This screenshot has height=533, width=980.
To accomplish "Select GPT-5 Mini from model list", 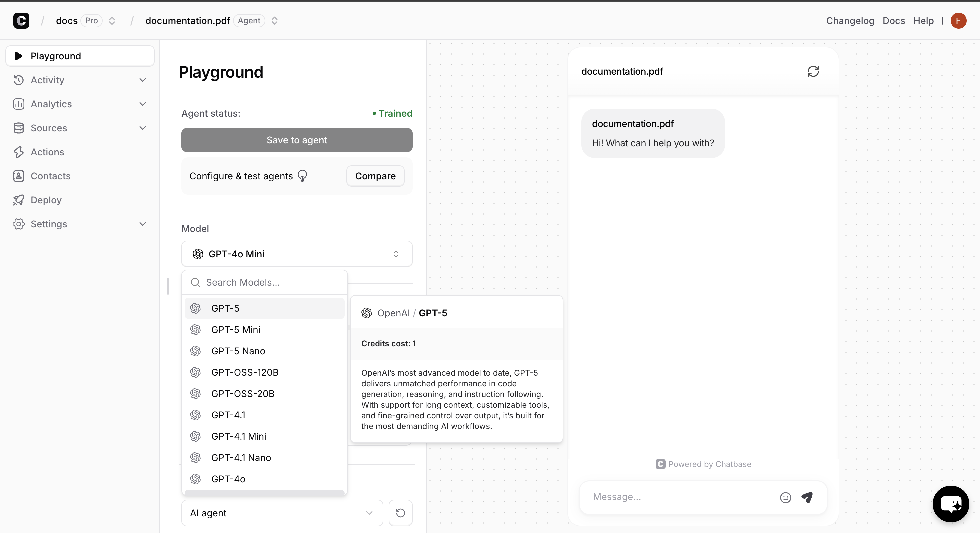I will [x=236, y=329].
